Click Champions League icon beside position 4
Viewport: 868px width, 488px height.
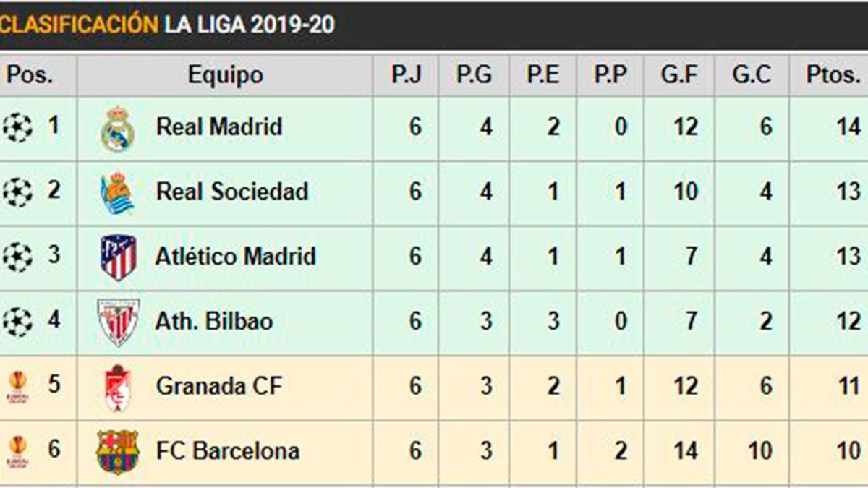17,322
